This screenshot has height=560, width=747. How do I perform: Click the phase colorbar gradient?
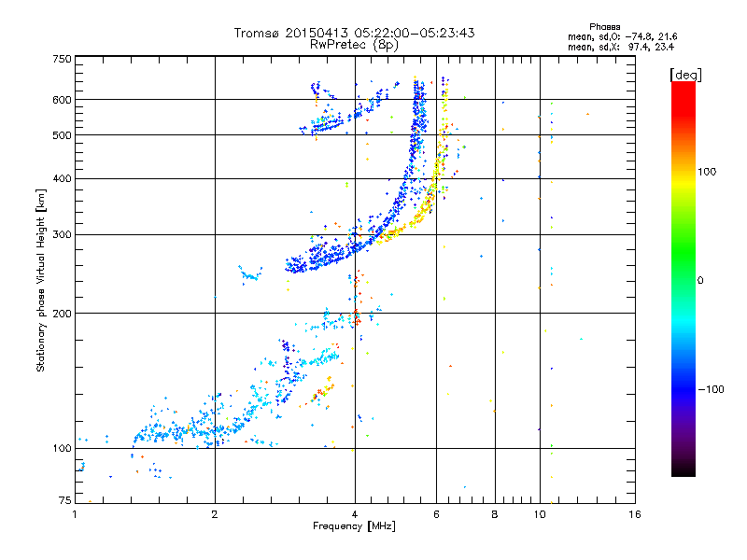click(684, 279)
